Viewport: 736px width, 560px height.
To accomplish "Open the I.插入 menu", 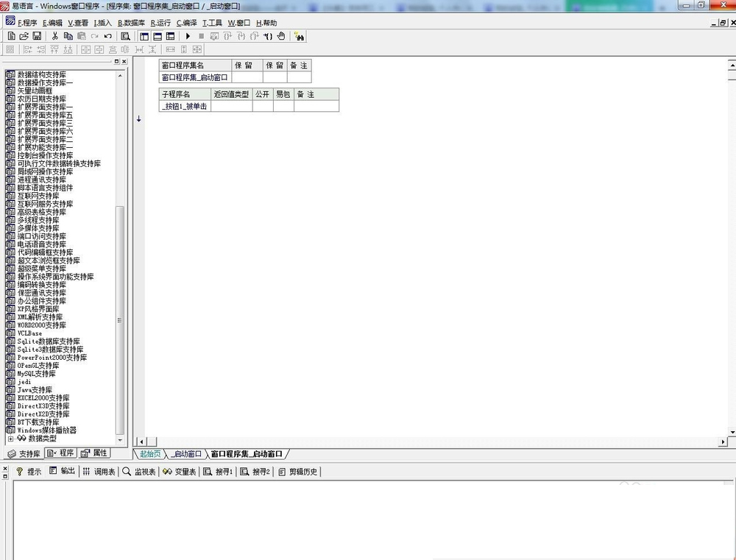I will 103,23.
